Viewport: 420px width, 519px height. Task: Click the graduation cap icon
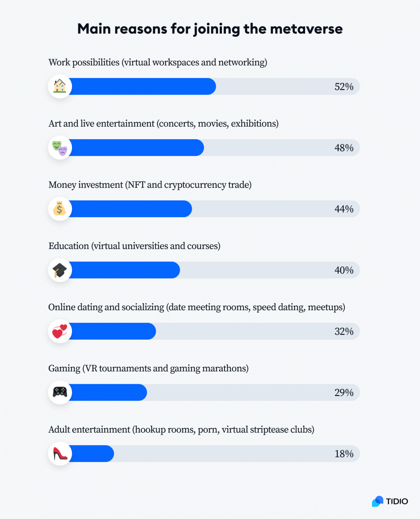pos(60,270)
